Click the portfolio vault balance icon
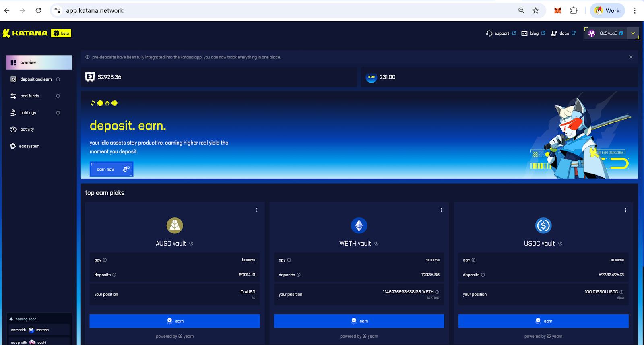The width and height of the screenshot is (644, 345). pyautogui.click(x=90, y=77)
